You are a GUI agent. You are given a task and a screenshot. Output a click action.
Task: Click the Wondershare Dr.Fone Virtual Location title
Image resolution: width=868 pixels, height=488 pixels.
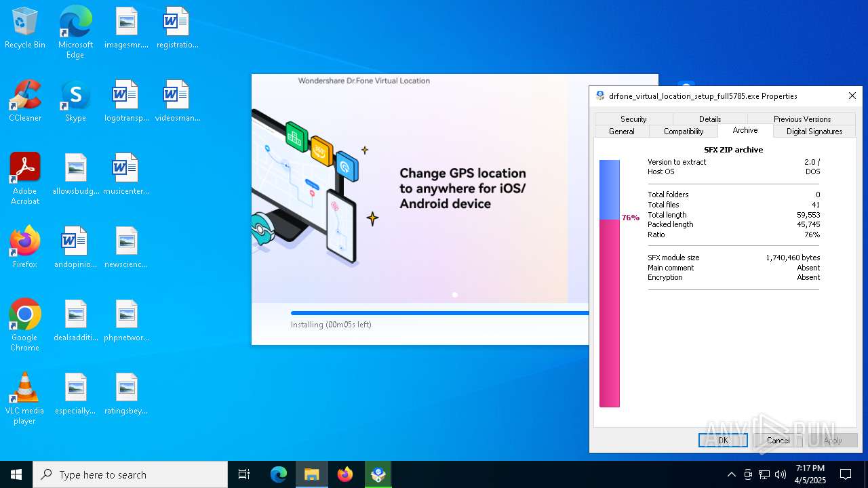(363, 81)
